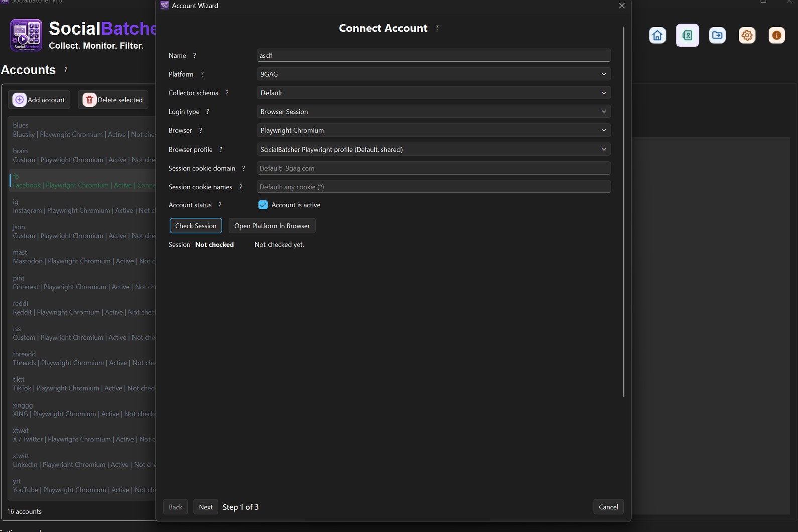
Task: Open the Accounts page icon
Action: 687,35
